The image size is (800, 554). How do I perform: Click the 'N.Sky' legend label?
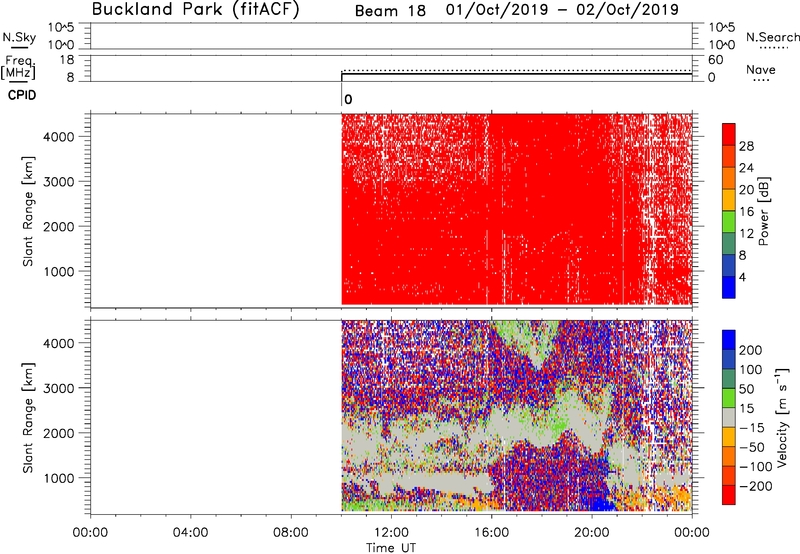pos(19,37)
